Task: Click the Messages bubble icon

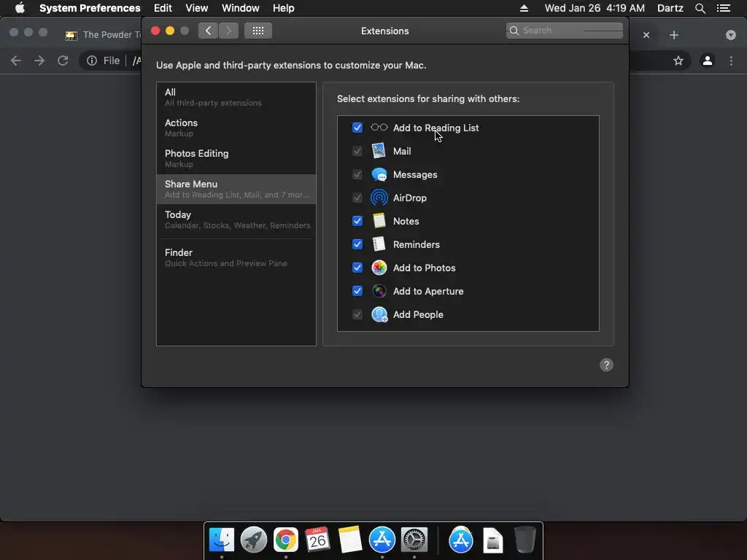Action: 379,174
